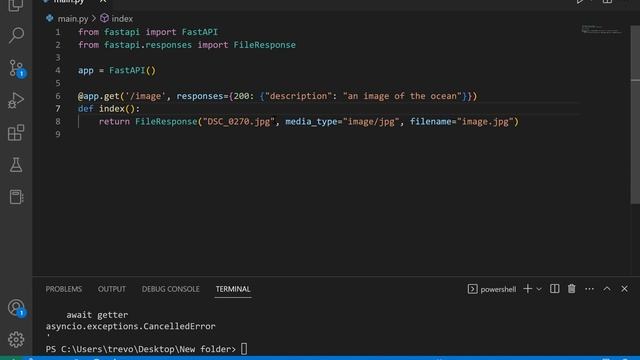640x360 pixels.
Task: Click index symbol in the breadcrumb
Action: pos(122,19)
